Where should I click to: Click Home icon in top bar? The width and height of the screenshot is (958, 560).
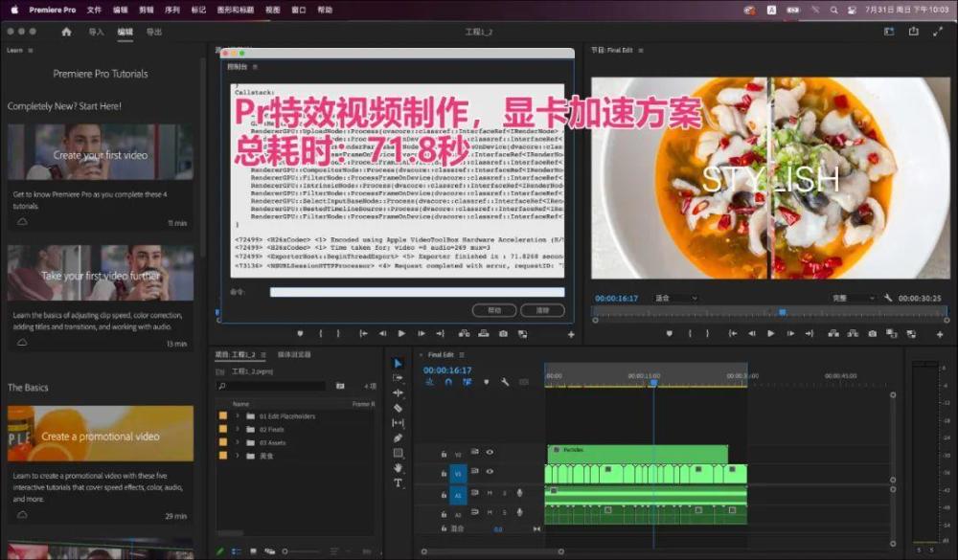66,32
